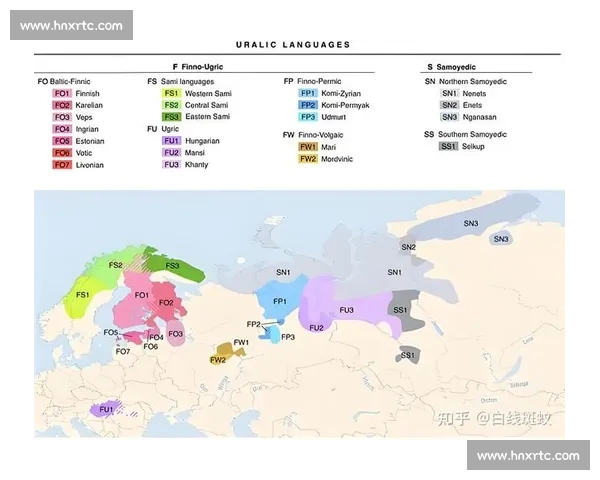This screenshot has width=600, height=480.
Task: Select the SN1 Nenets legend swatch
Action: [450, 93]
